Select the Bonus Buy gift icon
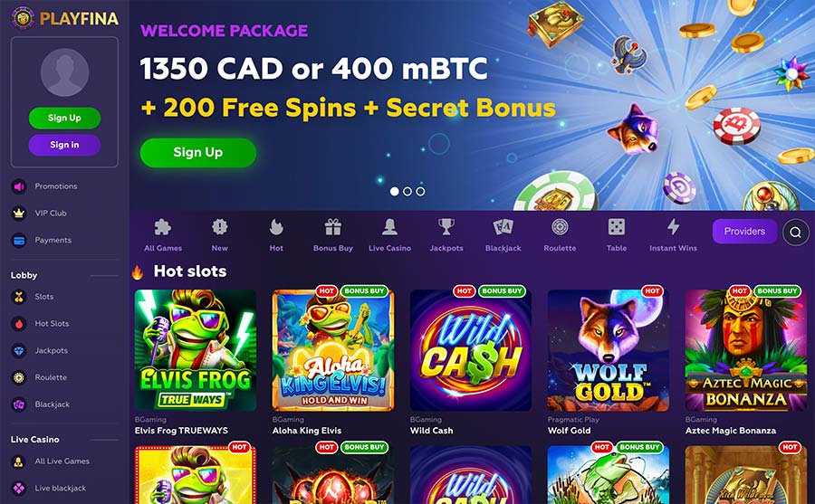This screenshot has width=815, height=504. pos(332,227)
